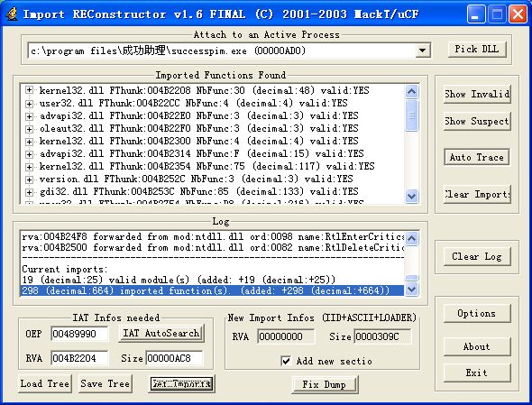Click the Clear Imports button
This screenshot has width=532, height=405.
point(477,195)
